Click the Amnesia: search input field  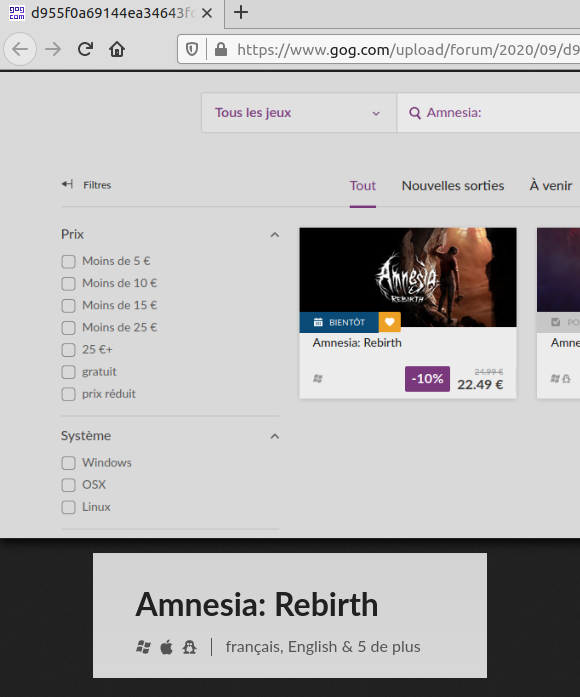click(488, 113)
